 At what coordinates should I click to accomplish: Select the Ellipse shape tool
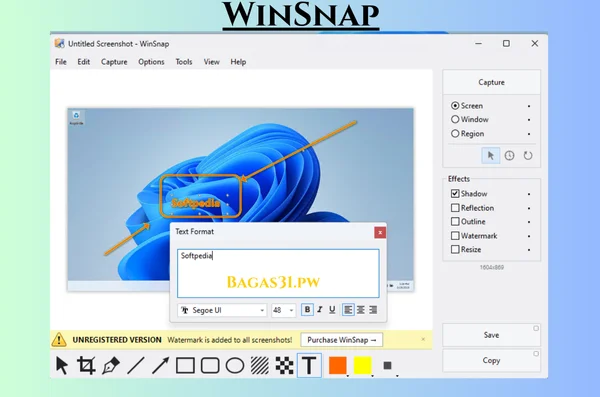[235, 365]
